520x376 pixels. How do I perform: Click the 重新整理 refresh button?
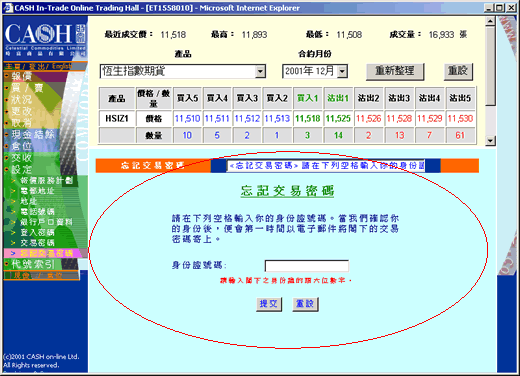pos(395,71)
